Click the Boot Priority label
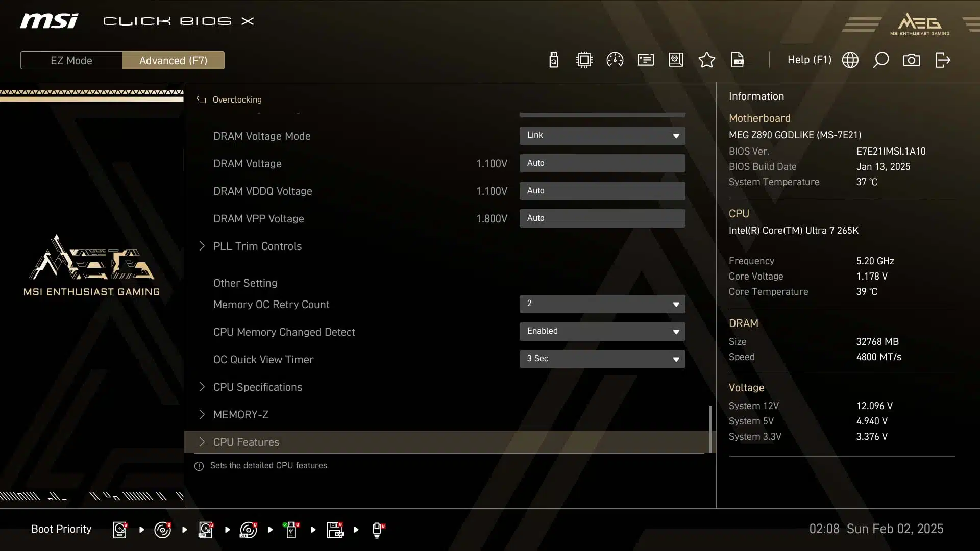The image size is (980, 551). pyautogui.click(x=61, y=529)
